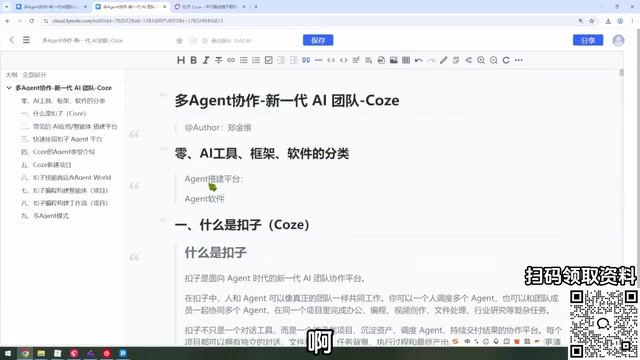Jump to outline item 二、常见的 AI应用

pyautogui.click(x=69, y=127)
